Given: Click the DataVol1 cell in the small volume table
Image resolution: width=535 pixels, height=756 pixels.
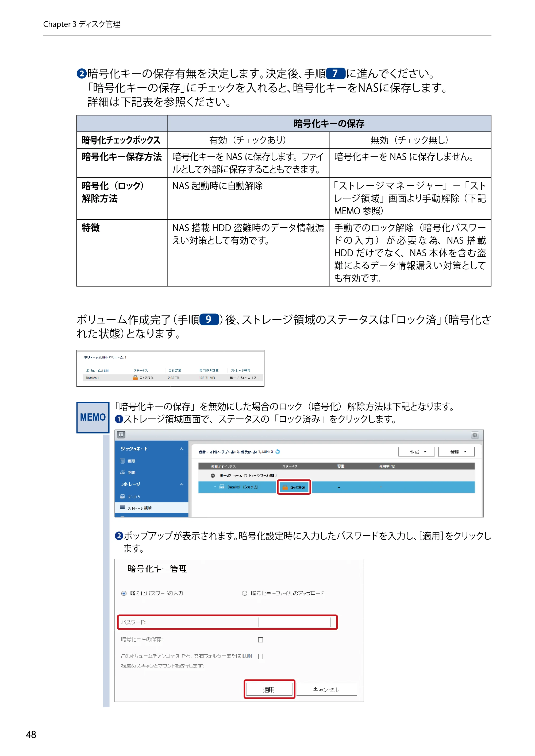Looking at the screenshot, I should [x=92, y=378].
